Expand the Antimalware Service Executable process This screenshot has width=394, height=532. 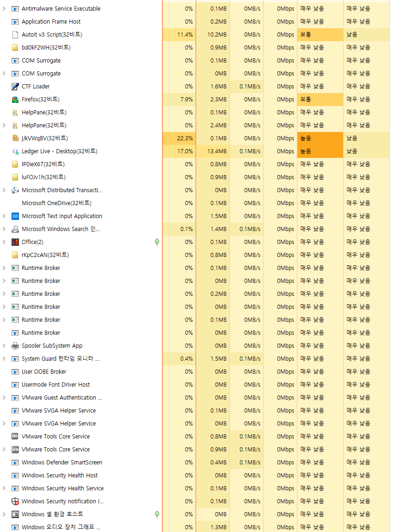4,8
